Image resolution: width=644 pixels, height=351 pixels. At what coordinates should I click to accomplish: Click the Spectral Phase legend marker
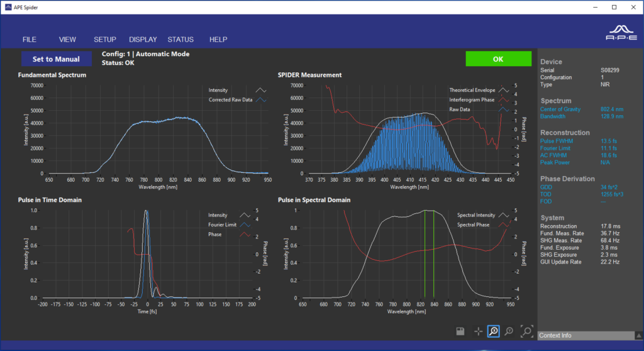pyautogui.click(x=504, y=225)
